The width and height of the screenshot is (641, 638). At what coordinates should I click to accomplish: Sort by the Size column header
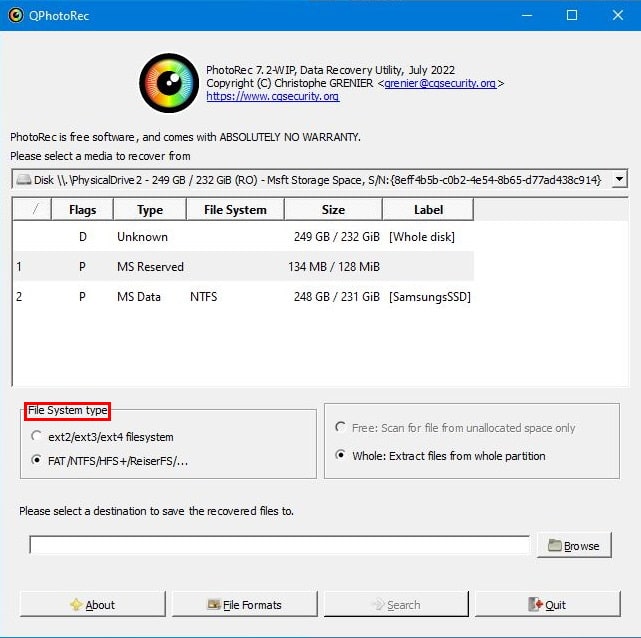point(333,210)
